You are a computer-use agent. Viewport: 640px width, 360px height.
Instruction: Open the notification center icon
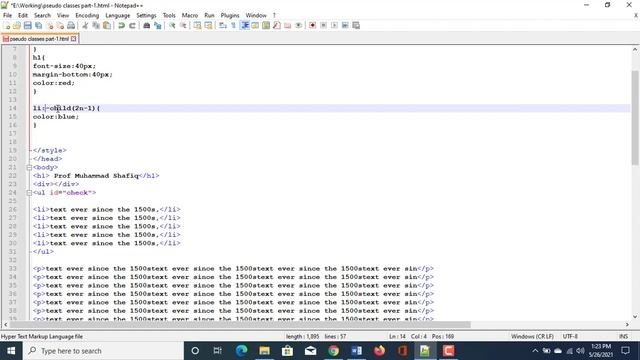[625, 351]
